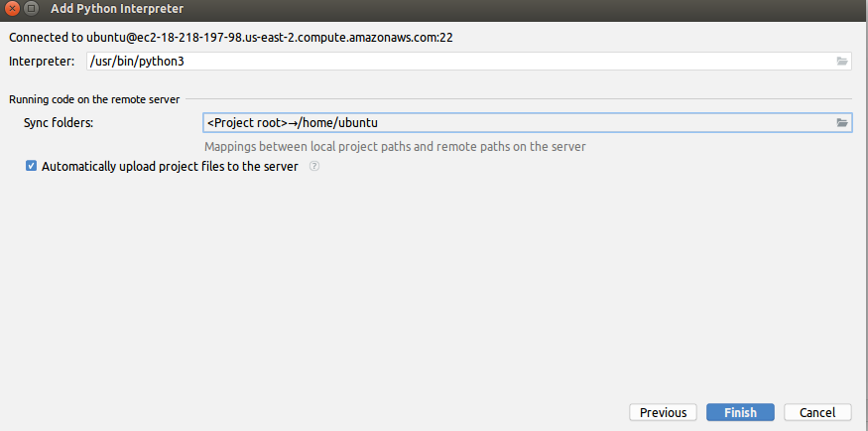The width and height of the screenshot is (868, 431).
Task: Click the "Interpreter:" field label
Action: [42, 62]
